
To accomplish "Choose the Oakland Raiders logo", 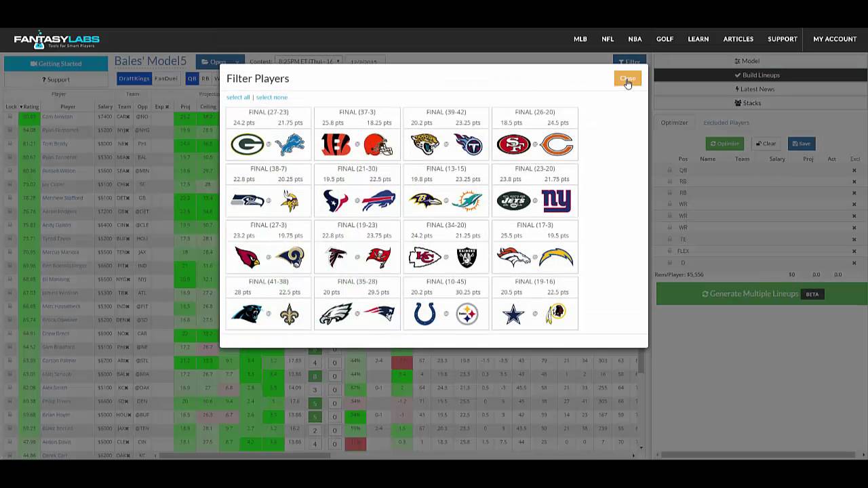I will [467, 258].
